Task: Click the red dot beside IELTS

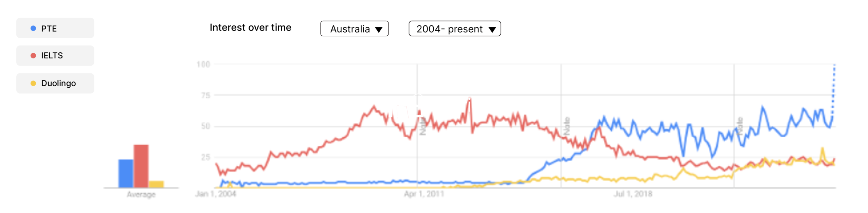Action: tap(33, 55)
